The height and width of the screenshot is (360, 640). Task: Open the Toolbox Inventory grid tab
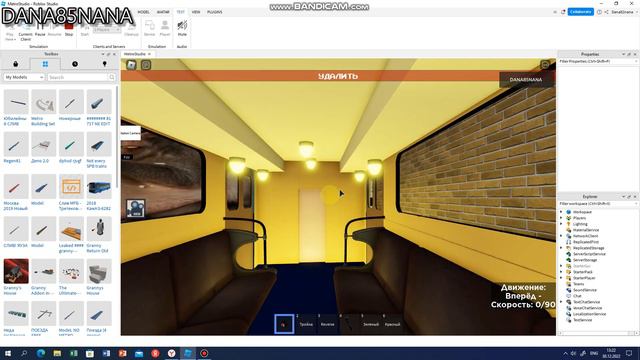45,64
